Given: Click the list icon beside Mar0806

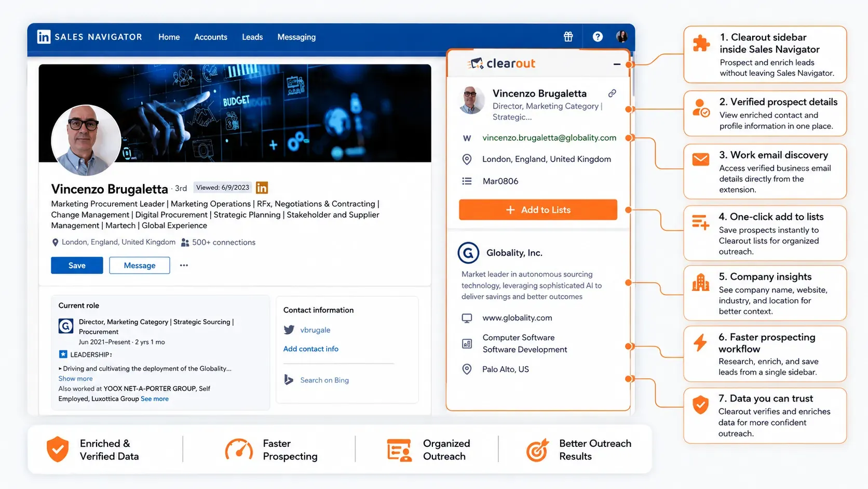Looking at the screenshot, I should coord(467,181).
